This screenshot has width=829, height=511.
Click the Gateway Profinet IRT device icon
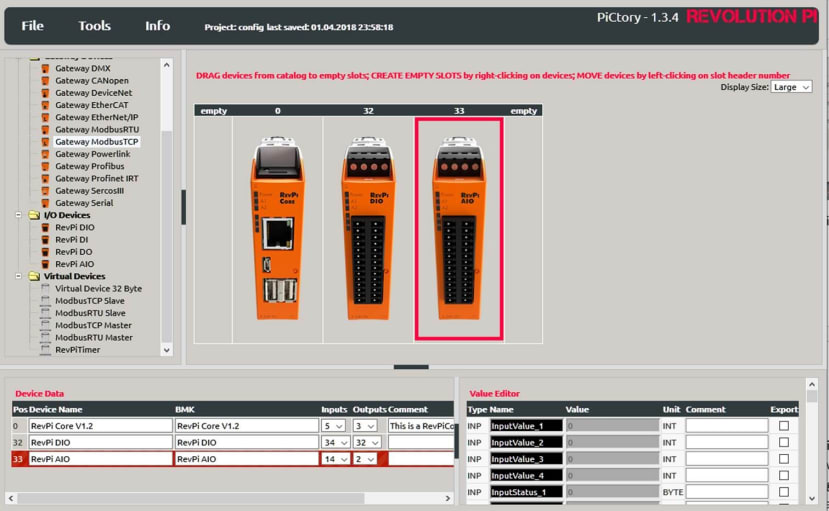point(45,178)
